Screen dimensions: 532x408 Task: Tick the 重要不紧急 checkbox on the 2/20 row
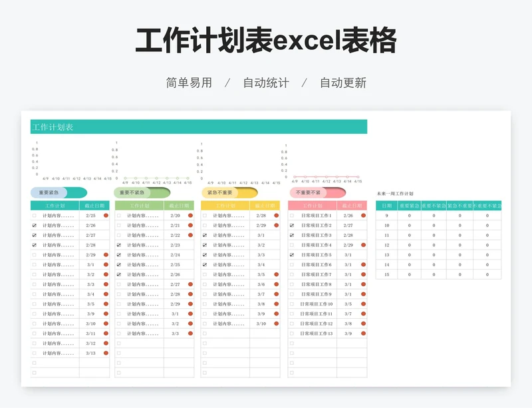[119, 216]
